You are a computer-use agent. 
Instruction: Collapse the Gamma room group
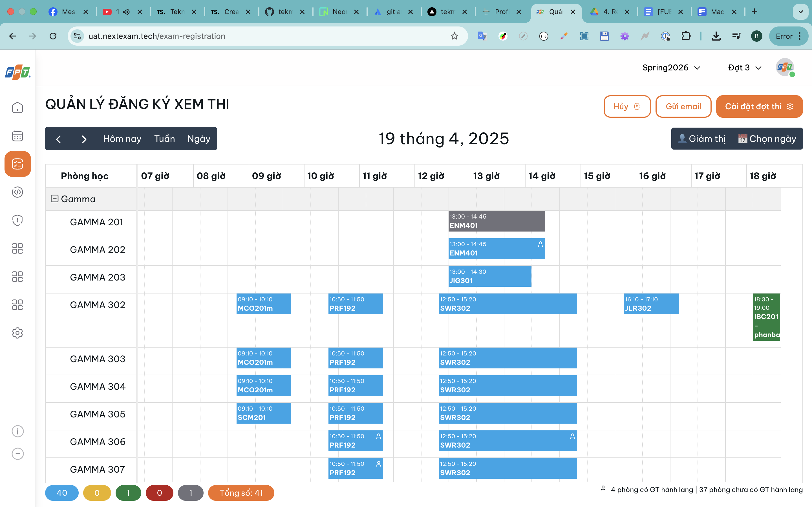tap(54, 199)
